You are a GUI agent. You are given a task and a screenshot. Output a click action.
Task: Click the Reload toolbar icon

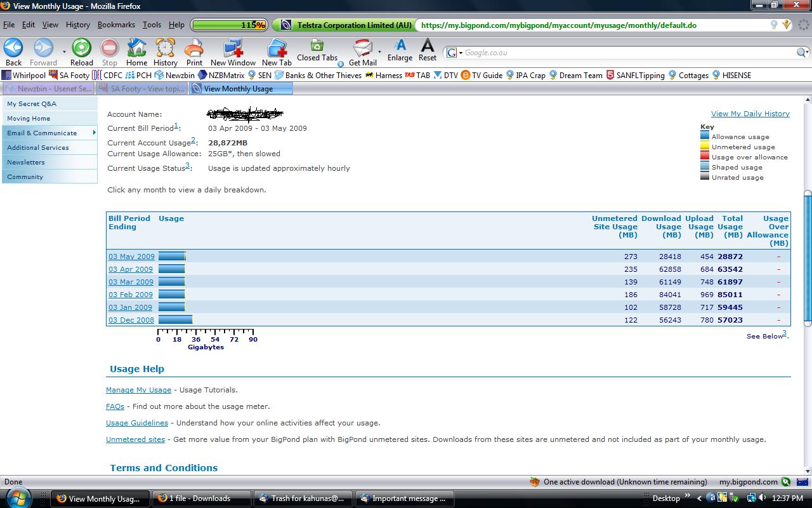pos(81,48)
